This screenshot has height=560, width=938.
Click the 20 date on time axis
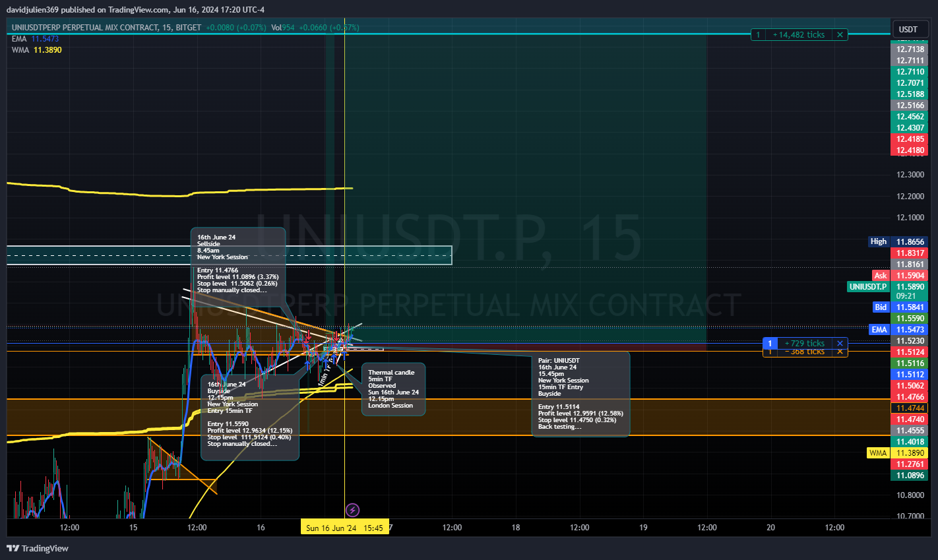770,527
